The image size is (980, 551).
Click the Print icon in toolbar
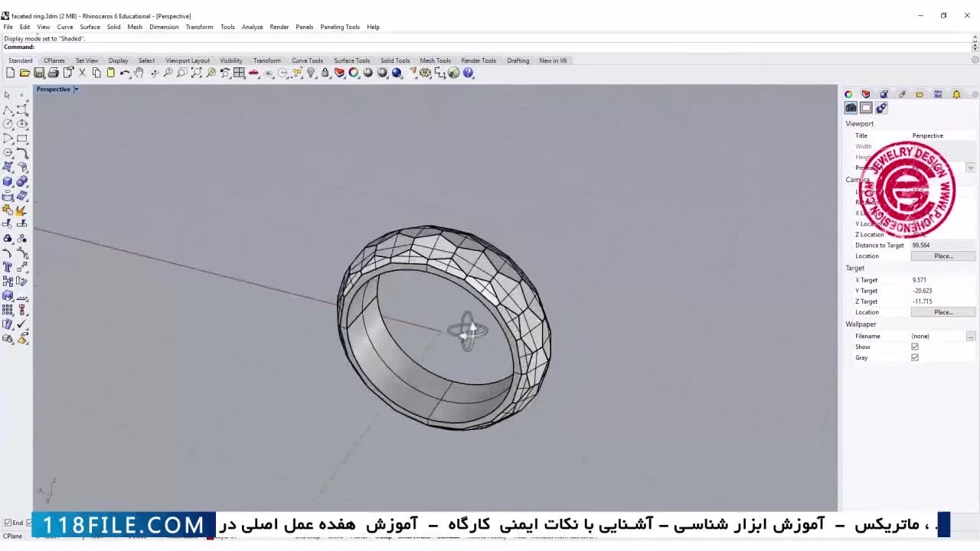[x=54, y=73]
